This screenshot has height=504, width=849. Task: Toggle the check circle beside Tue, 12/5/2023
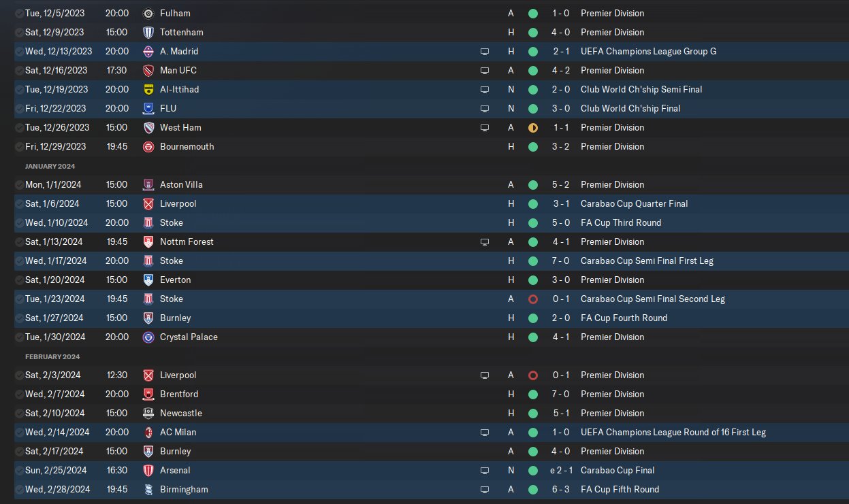pos(18,13)
